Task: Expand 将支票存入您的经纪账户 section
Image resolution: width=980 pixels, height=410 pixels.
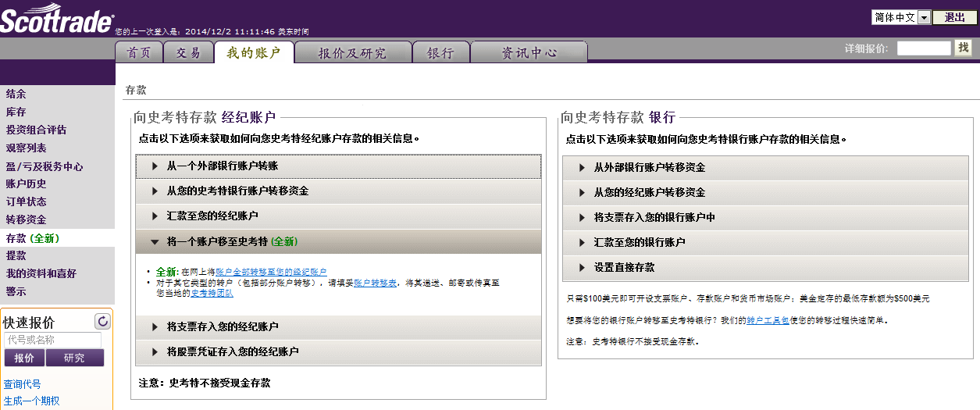Action: pyautogui.click(x=338, y=326)
